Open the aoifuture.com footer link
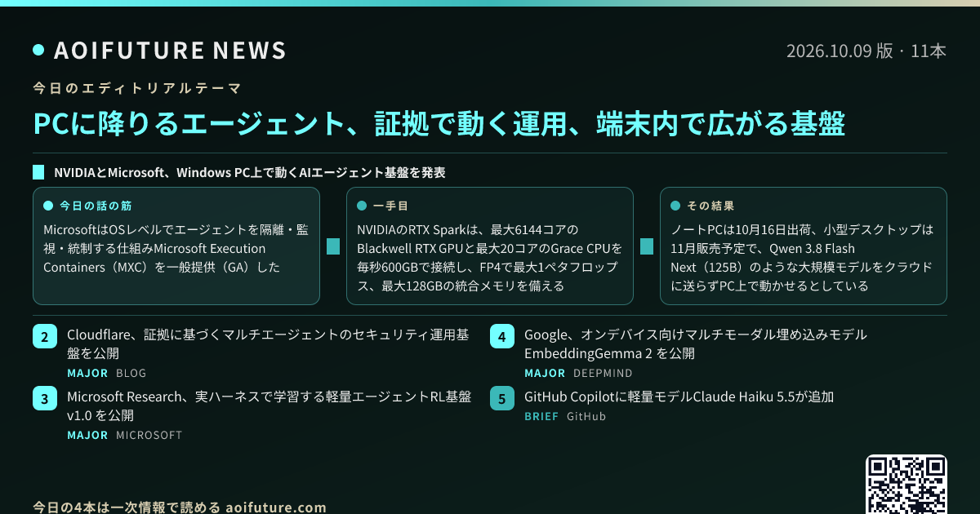 (x=275, y=507)
